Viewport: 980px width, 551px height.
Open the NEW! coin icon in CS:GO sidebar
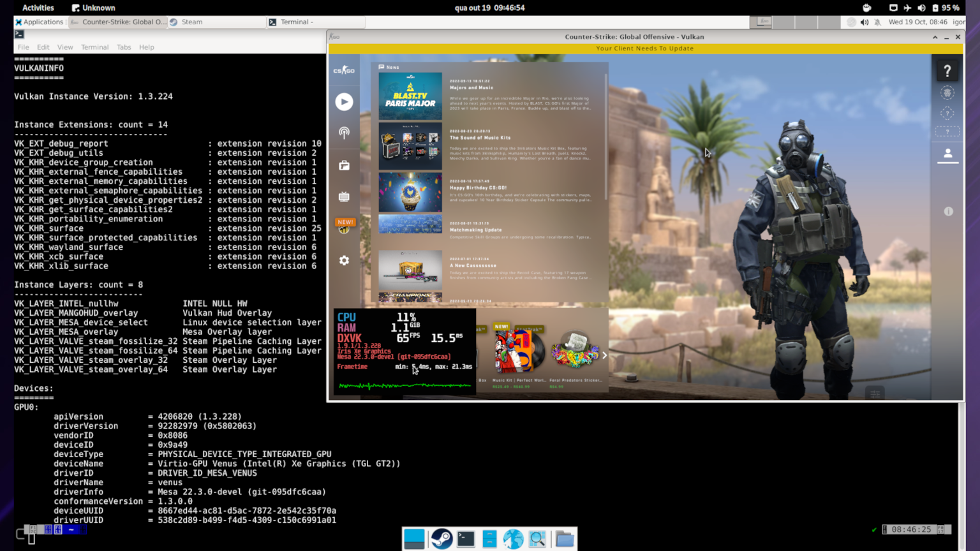[x=345, y=226]
